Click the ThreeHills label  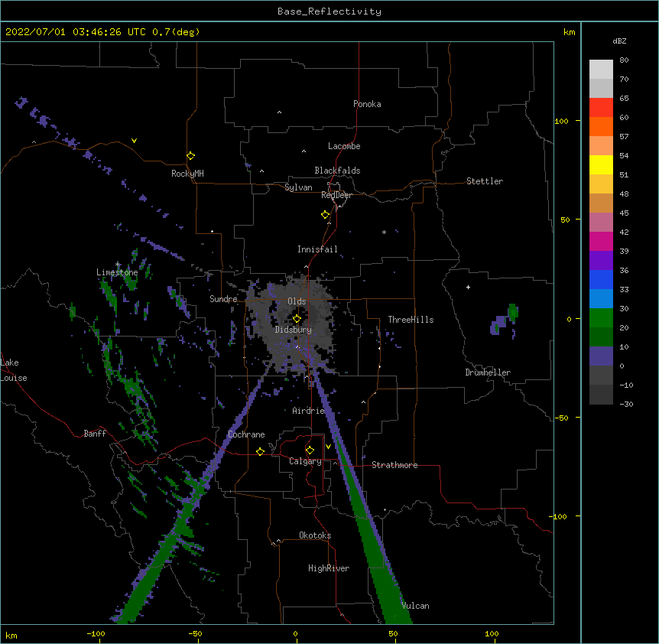point(411,320)
